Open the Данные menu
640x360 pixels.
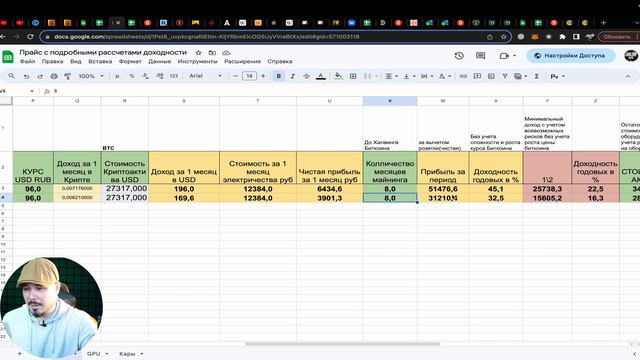tap(160, 61)
